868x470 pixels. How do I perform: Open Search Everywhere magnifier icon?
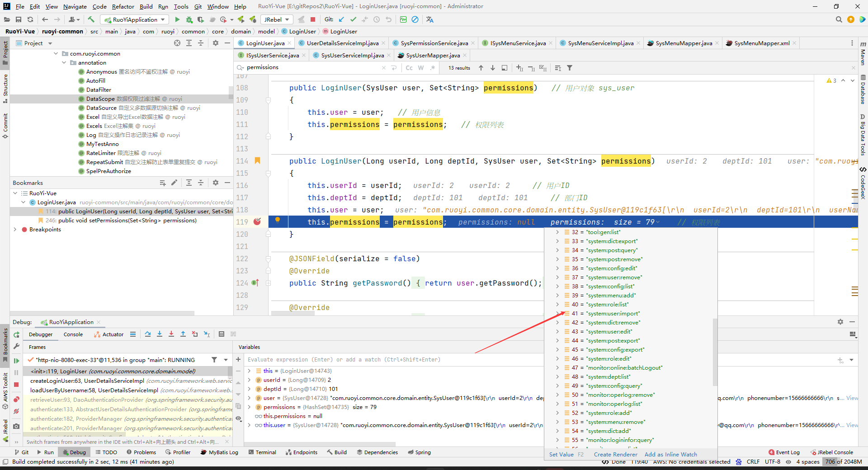point(839,19)
